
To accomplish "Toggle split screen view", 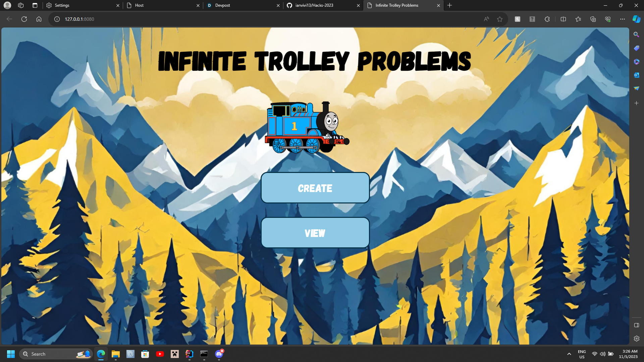I will point(563,19).
